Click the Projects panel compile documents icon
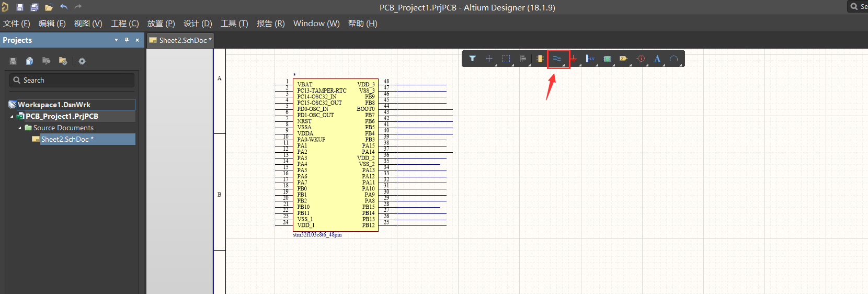The image size is (868, 294). [x=29, y=61]
